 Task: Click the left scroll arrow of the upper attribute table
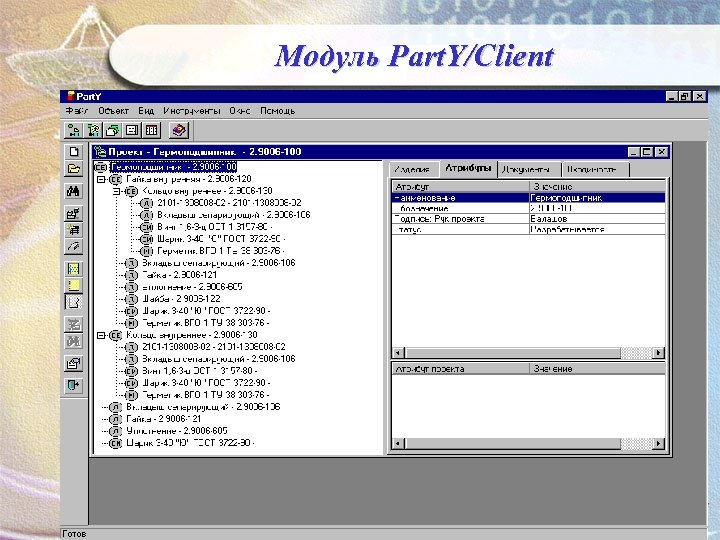(398, 353)
